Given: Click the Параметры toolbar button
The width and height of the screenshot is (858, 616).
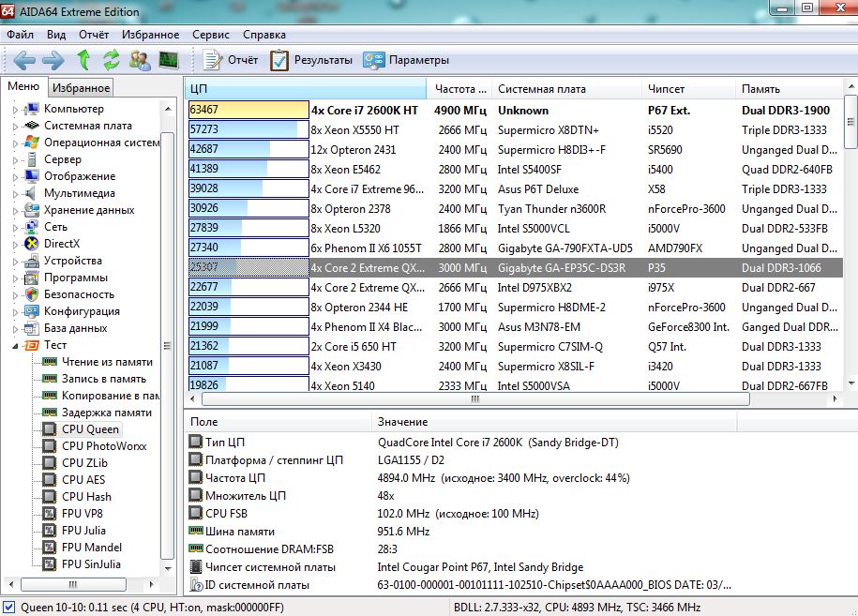Looking at the screenshot, I should [x=406, y=61].
